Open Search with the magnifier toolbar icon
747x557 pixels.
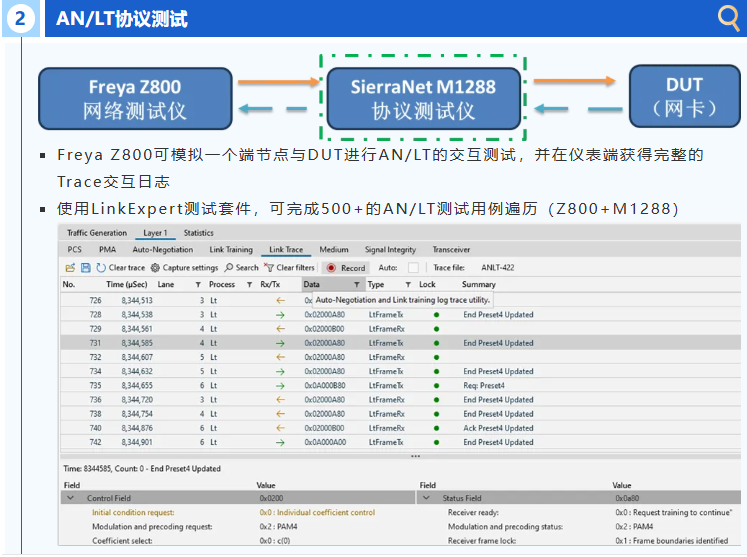[229, 268]
